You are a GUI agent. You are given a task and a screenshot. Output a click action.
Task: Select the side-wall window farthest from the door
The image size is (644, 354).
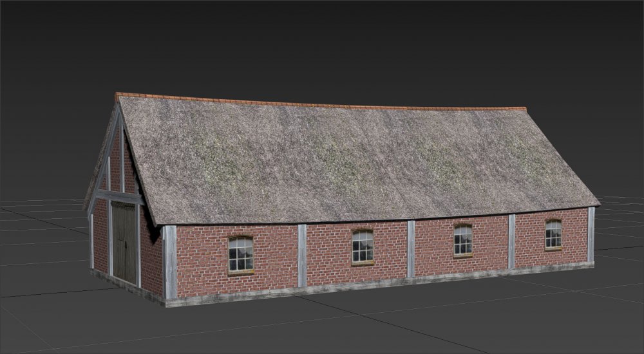[553, 234]
